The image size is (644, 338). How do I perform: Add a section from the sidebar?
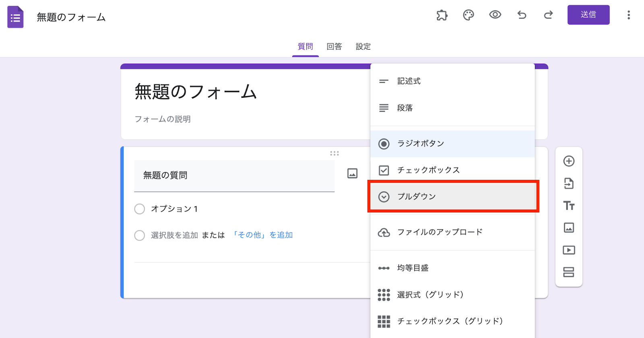[x=569, y=272]
